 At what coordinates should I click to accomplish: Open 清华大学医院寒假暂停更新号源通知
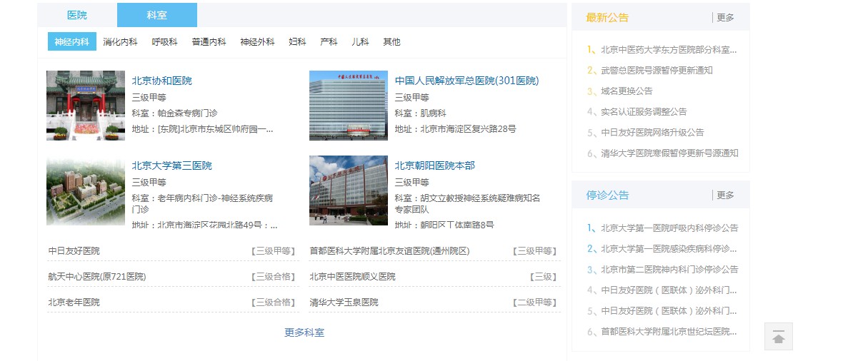[x=669, y=153]
